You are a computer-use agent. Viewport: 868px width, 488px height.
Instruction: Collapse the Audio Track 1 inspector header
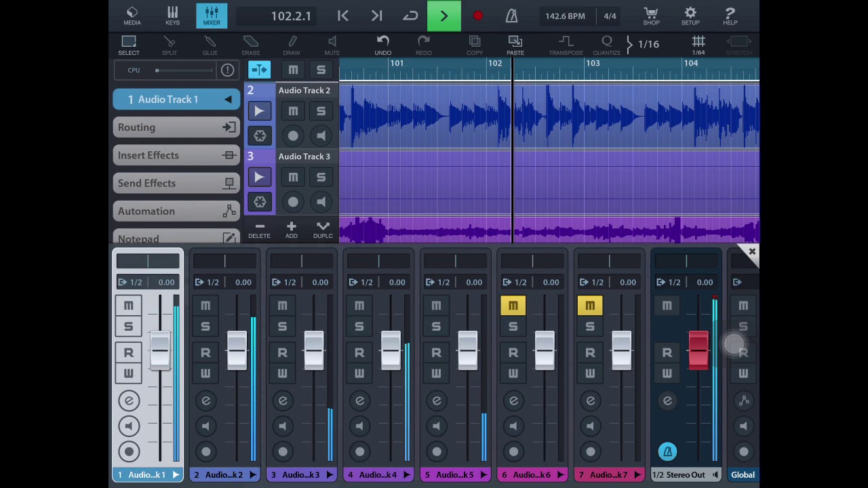pos(176,100)
